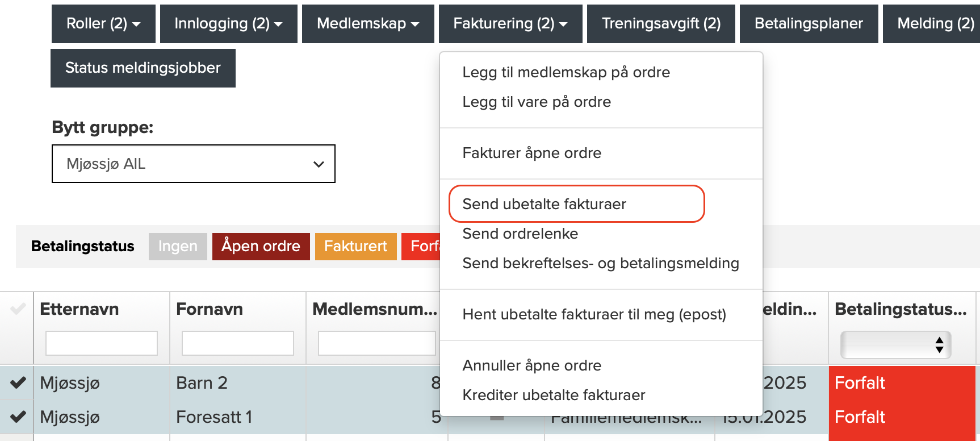Open Betalingsplaner
This screenshot has height=441, width=980.
tap(809, 24)
